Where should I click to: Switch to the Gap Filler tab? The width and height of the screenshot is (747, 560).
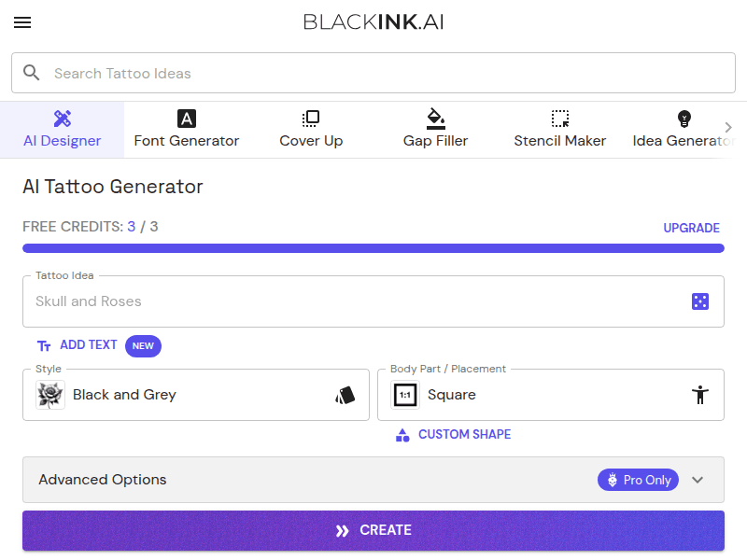pos(435,130)
